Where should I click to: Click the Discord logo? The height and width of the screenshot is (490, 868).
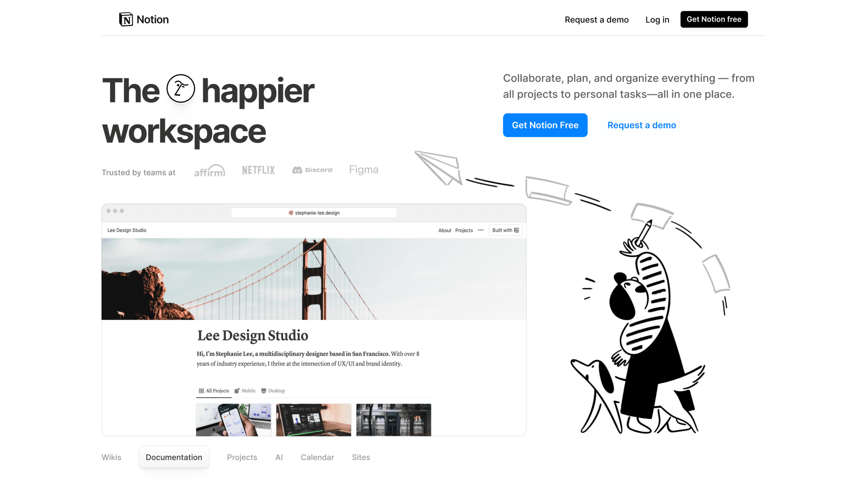pyautogui.click(x=312, y=170)
